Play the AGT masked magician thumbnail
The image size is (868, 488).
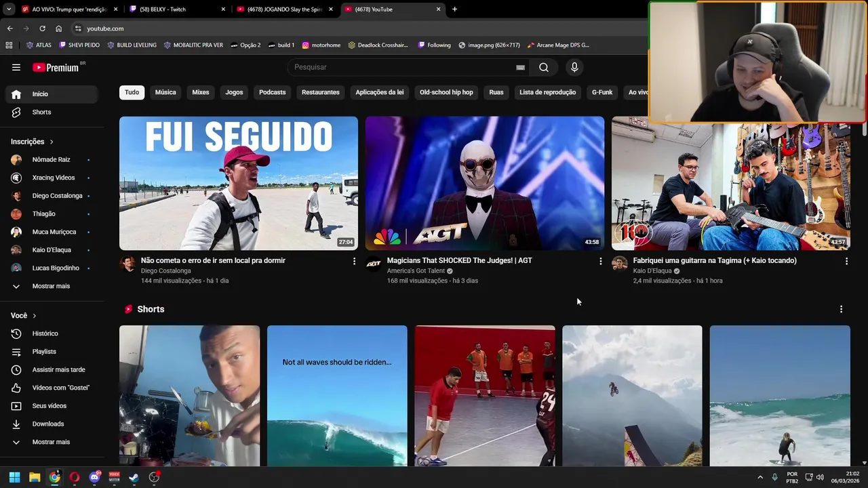click(x=485, y=183)
